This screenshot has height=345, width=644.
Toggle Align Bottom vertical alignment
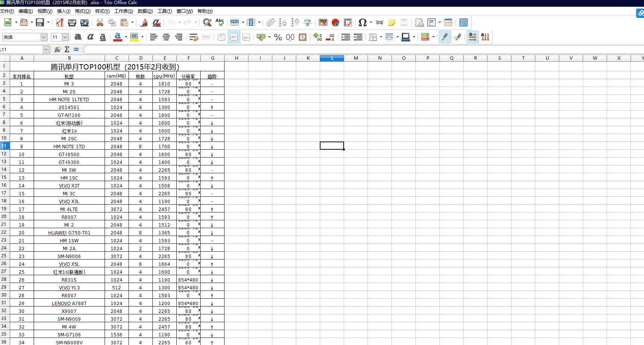point(246,37)
